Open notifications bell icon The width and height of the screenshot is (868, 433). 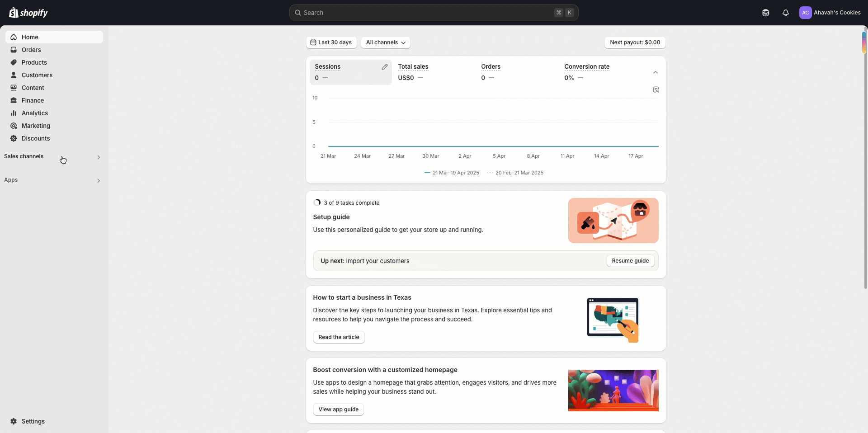[x=786, y=13]
